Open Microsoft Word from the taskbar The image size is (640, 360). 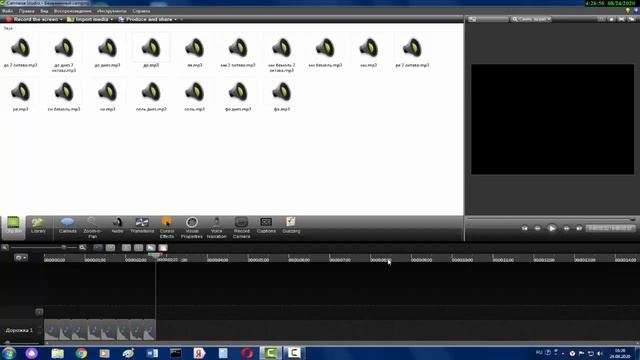pyautogui.click(x=152, y=353)
